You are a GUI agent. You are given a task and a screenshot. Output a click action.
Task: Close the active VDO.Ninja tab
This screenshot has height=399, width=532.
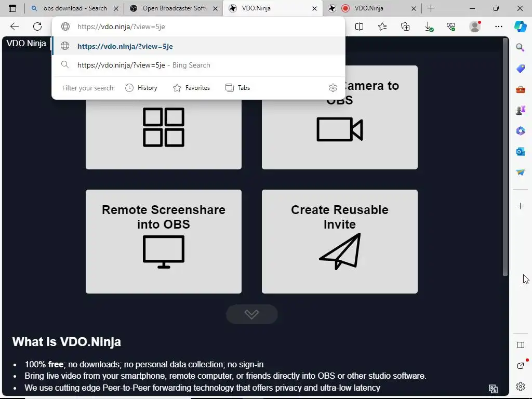click(314, 8)
